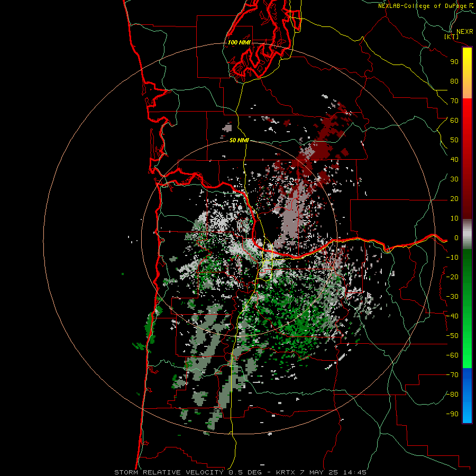Click the -30 value on velocity scale
476x476 pixels.
452,297
